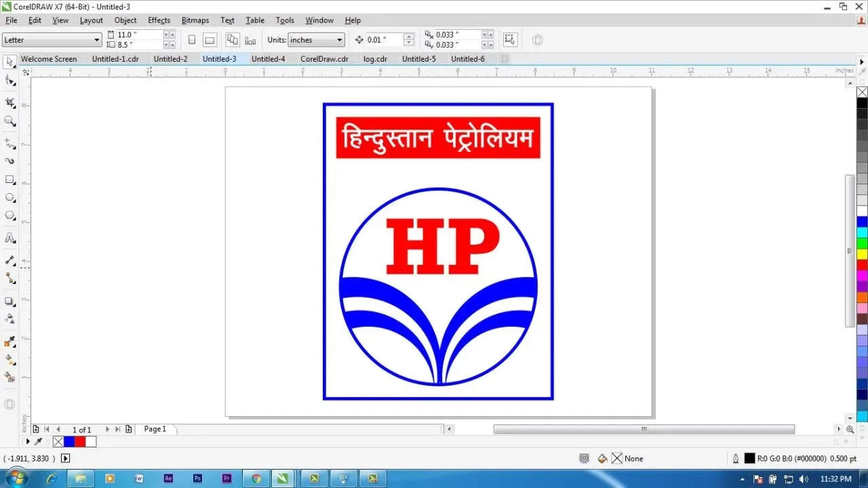The height and width of the screenshot is (488, 868).
Task: Click the nudge distance 0.01 field
Action: pos(384,40)
